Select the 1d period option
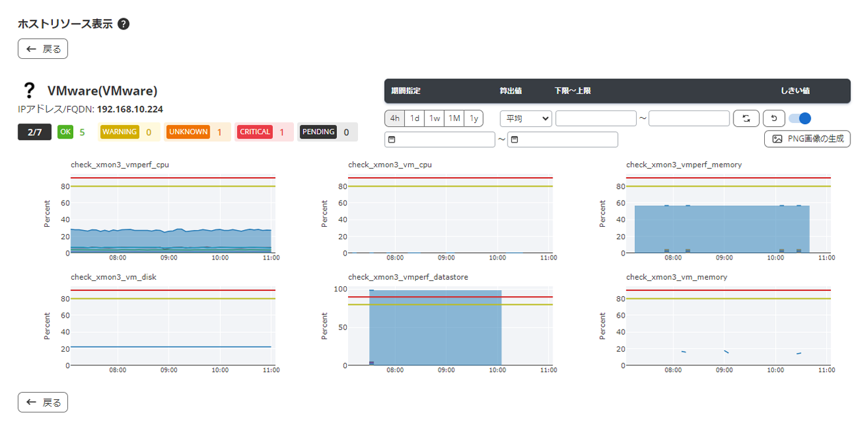The height and width of the screenshot is (434, 868). pos(414,118)
